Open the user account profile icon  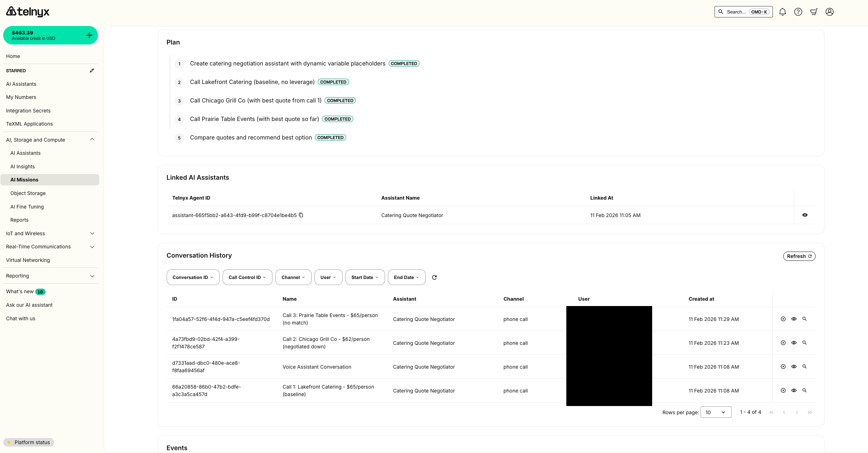point(830,12)
